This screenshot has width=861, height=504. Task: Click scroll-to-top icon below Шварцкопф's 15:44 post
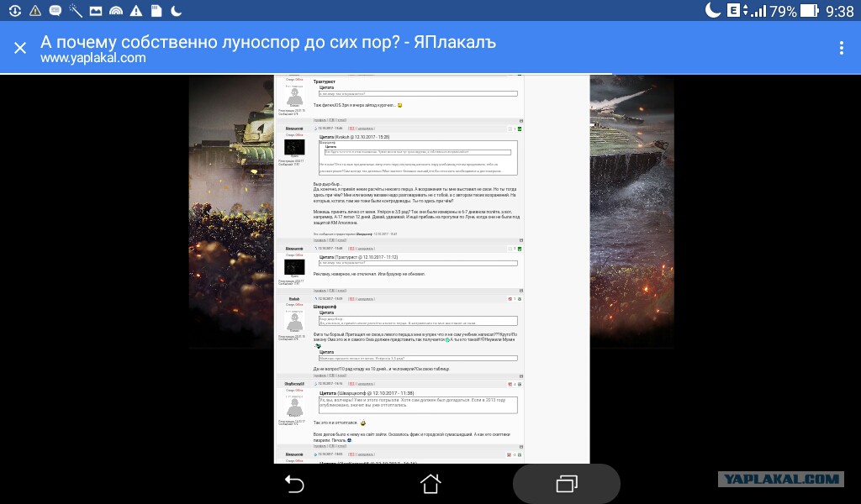point(521,240)
